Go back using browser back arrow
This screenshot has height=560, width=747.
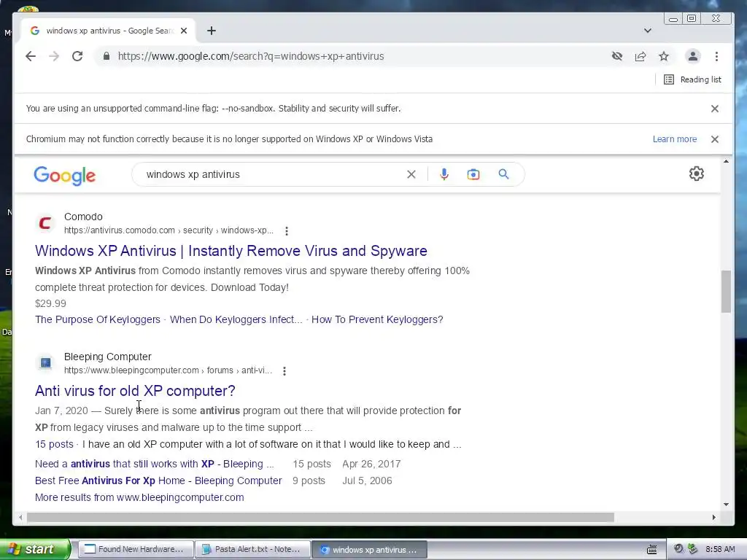point(31,56)
